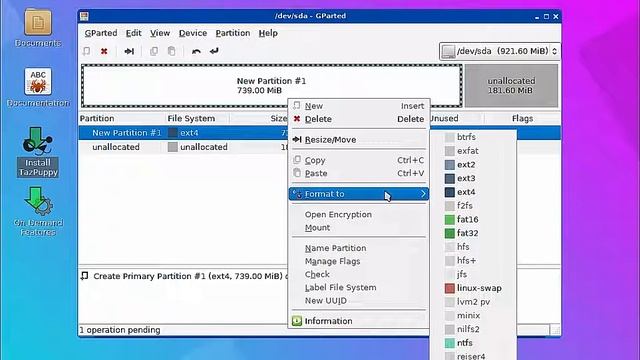
Task: Click the Resize/Move toolbar icon
Action: click(x=129, y=51)
